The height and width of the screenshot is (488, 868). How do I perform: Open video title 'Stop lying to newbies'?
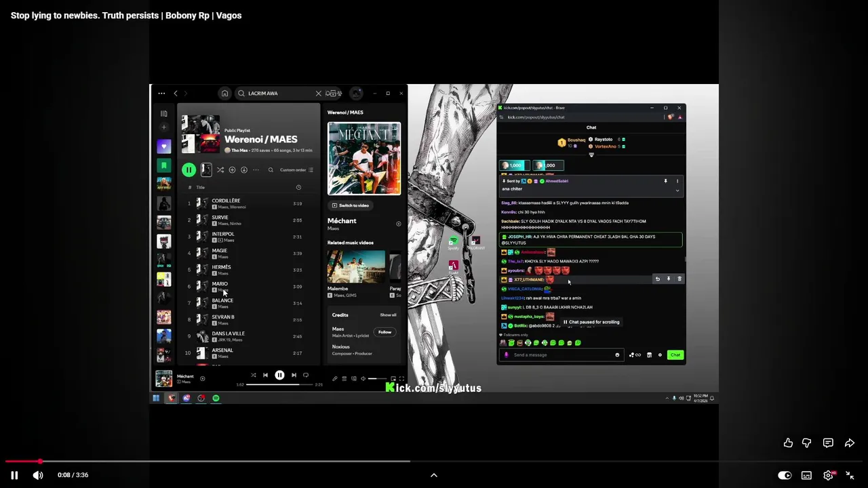(126, 15)
